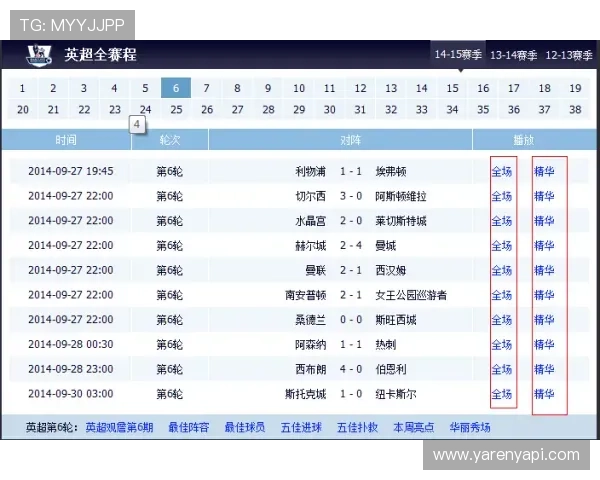The height and width of the screenshot is (480, 600).
Task: Select round 16 in the round grid
Action: click(483, 88)
